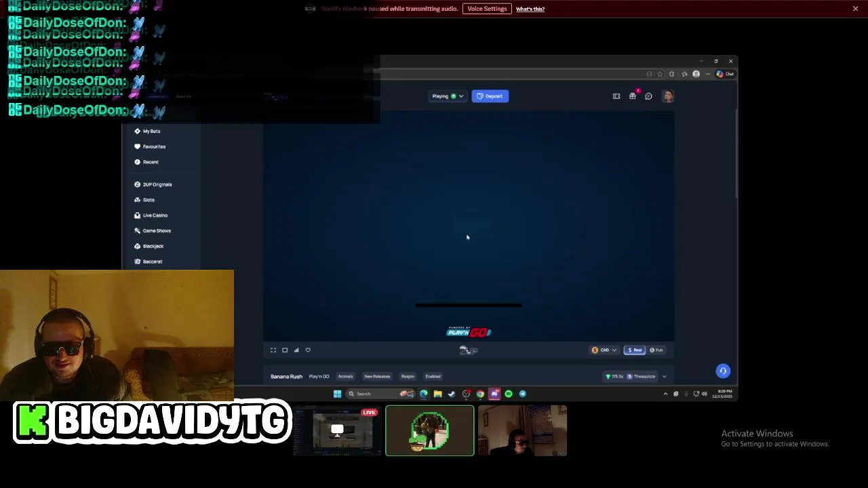The height and width of the screenshot is (488, 868).
Task: Open Spotify from taskbar
Action: [x=509, y=394]
